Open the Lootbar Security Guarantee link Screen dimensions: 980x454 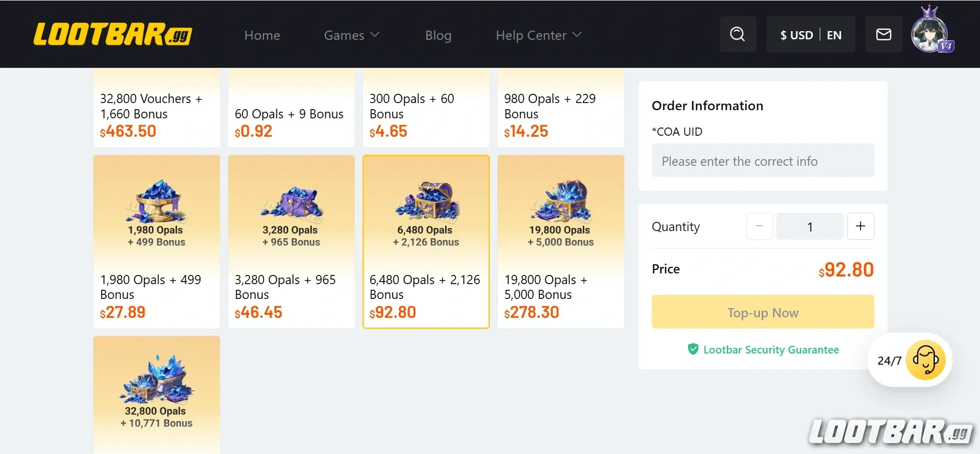pos(771,349)
